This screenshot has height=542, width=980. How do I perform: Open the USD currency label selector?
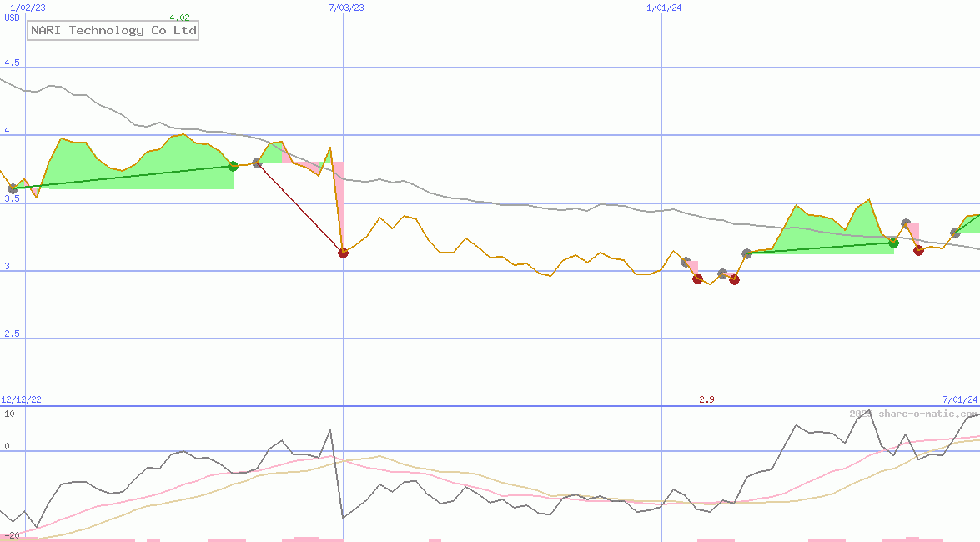pyautogui.click(x=10, y=18)
